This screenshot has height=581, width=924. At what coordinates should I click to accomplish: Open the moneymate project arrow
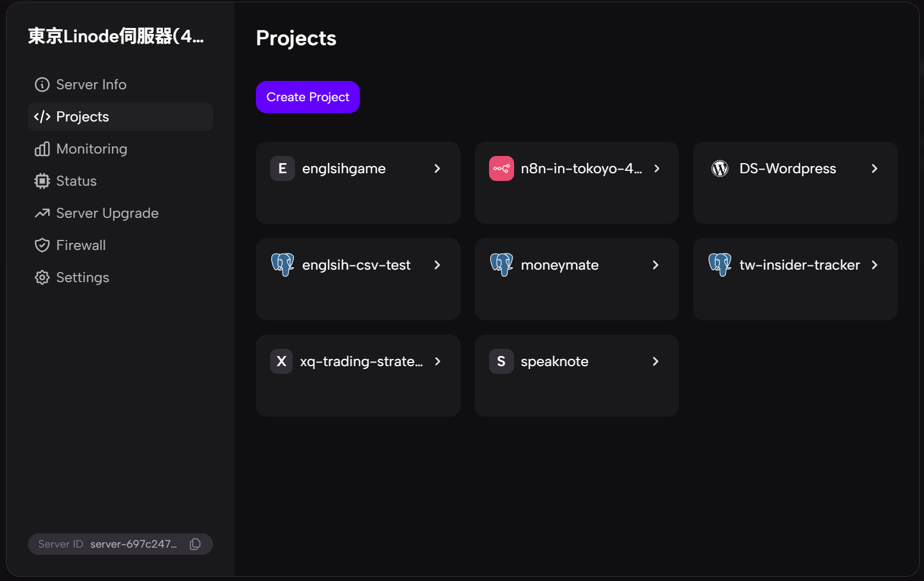coord(656,265)
